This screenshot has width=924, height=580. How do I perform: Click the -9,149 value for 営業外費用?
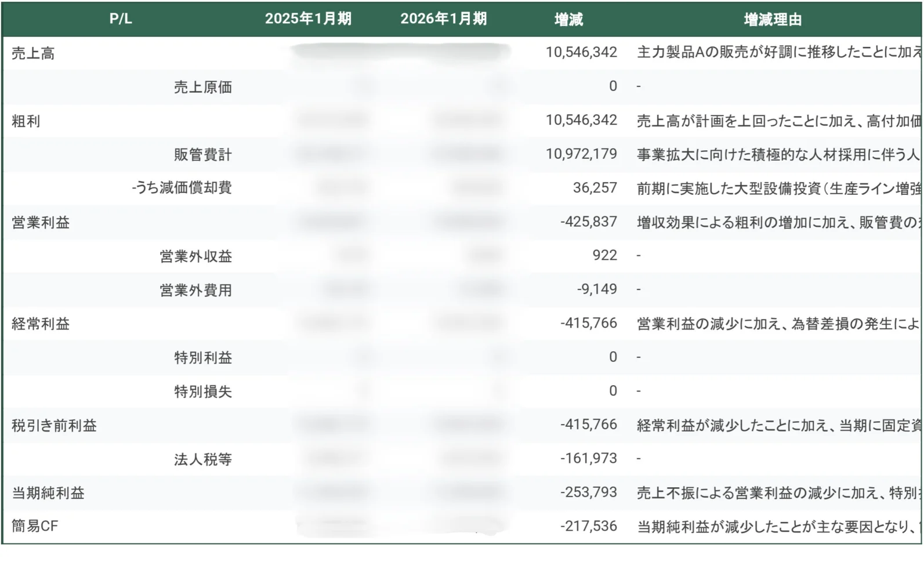[597, 289]
